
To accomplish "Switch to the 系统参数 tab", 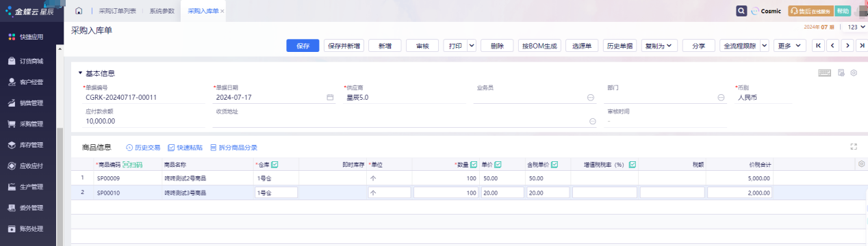I will (162, 12).
